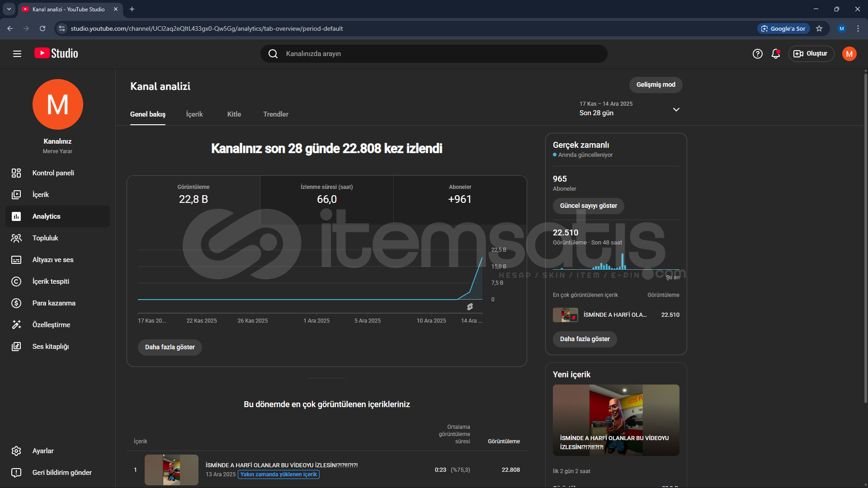
Task: Click the Shorts marker on chart timeline
Action: tap(470, 307)
